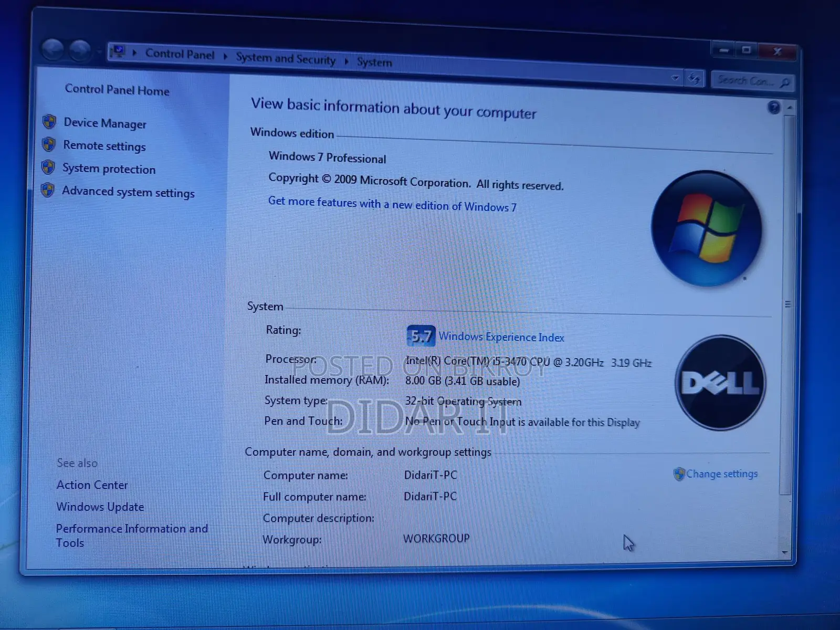Open Device Manager

point(105,123)
